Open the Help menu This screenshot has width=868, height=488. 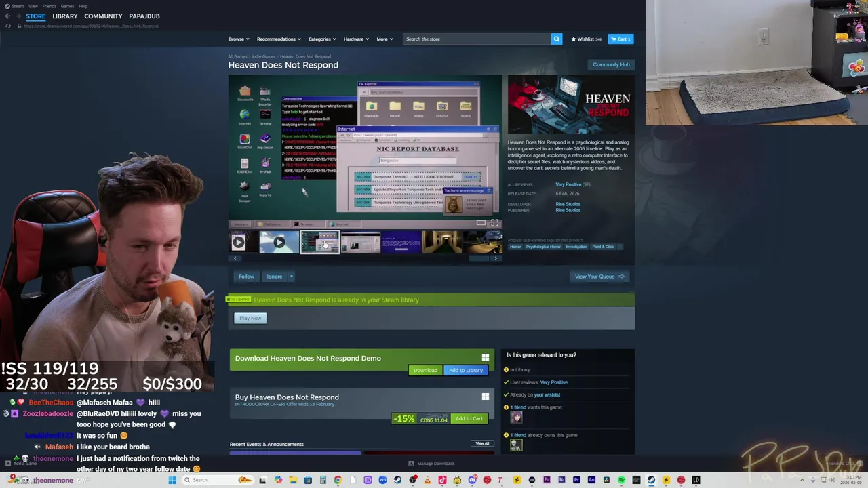(83, 6)
